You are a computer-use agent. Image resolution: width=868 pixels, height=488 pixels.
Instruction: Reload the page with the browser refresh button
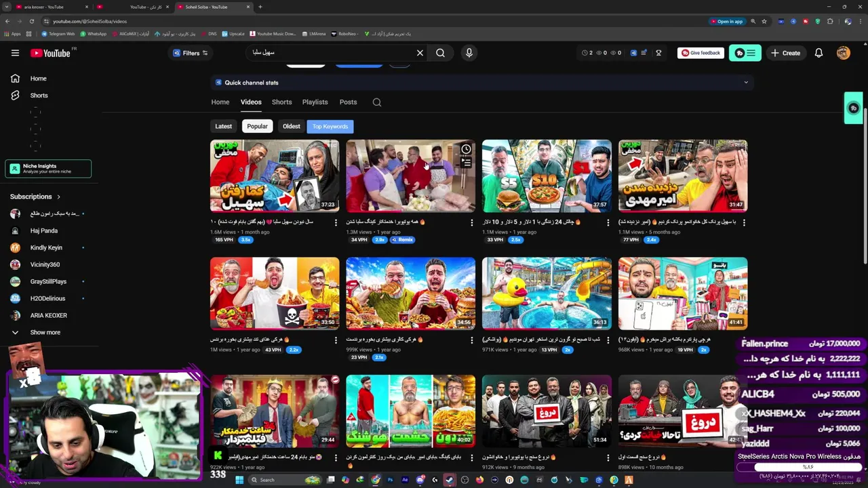[31, 21]
